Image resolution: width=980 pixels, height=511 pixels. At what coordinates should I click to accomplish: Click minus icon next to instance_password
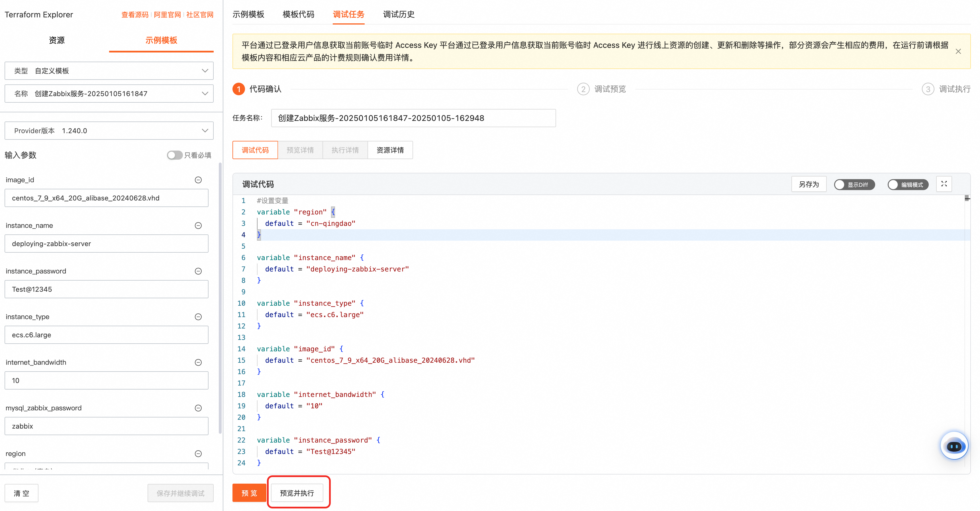pos(198,271)
